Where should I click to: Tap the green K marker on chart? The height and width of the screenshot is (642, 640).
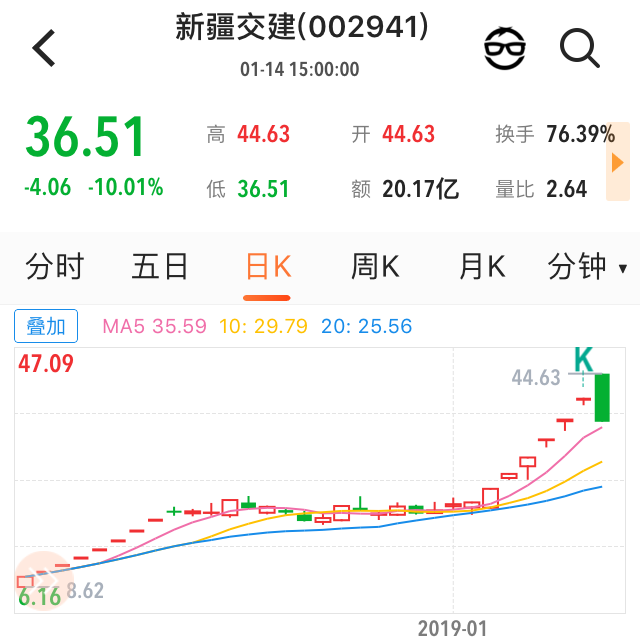[x=583, y=360]
